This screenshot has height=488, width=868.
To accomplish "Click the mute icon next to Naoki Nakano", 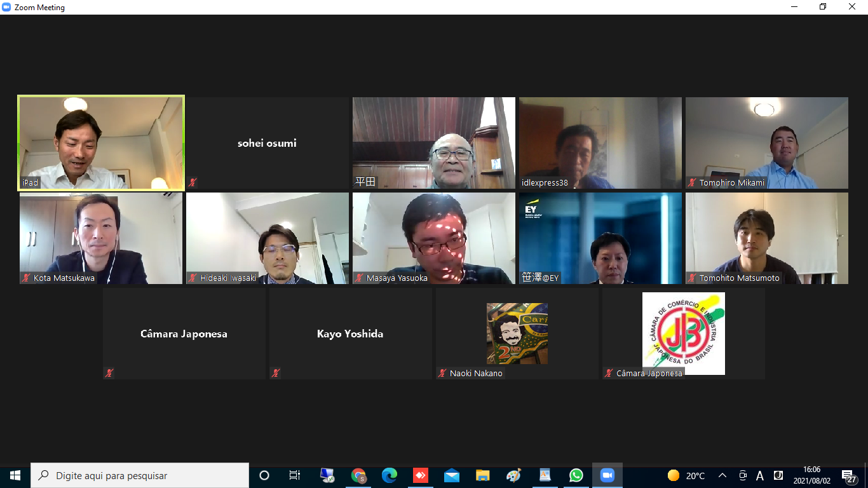I will [x=442, y=374].
